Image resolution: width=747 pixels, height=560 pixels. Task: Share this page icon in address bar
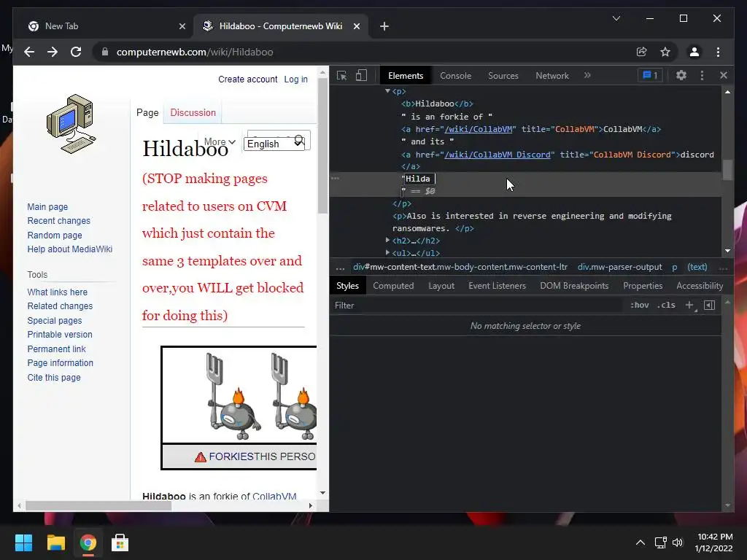pyautogui.click(x=642, y=52)
